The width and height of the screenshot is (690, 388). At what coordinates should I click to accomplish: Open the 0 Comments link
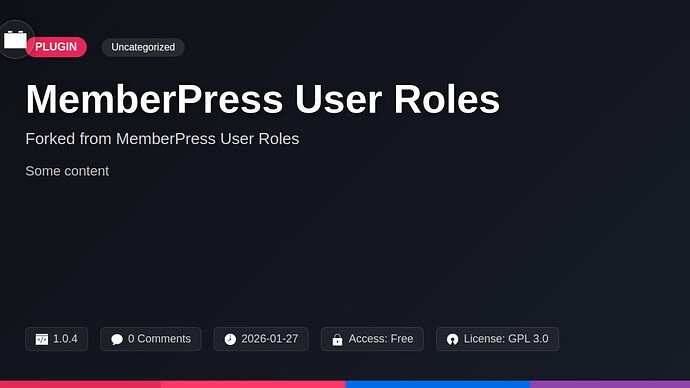150,339
